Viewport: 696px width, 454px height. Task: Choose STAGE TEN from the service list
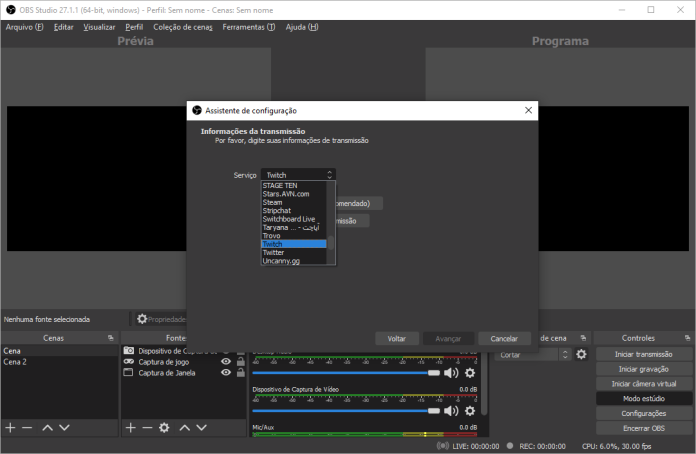point(294,186)
